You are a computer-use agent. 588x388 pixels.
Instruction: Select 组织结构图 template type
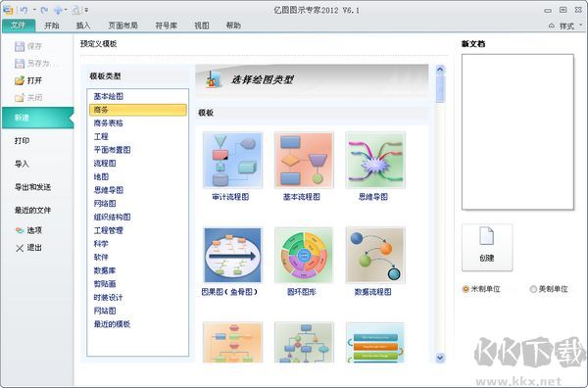[112, 218]
